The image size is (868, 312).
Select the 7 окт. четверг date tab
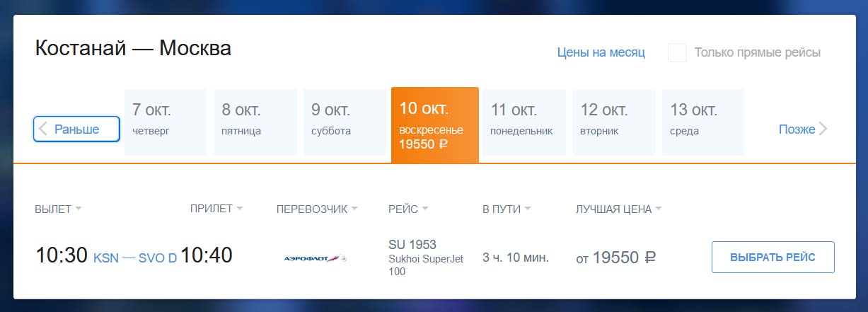(x=166, y=122)
